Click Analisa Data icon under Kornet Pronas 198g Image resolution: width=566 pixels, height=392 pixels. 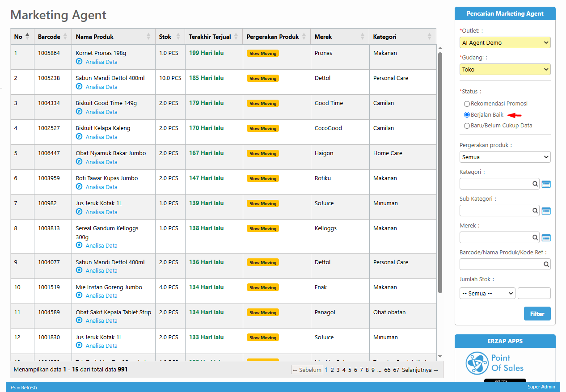click(79, 62)
